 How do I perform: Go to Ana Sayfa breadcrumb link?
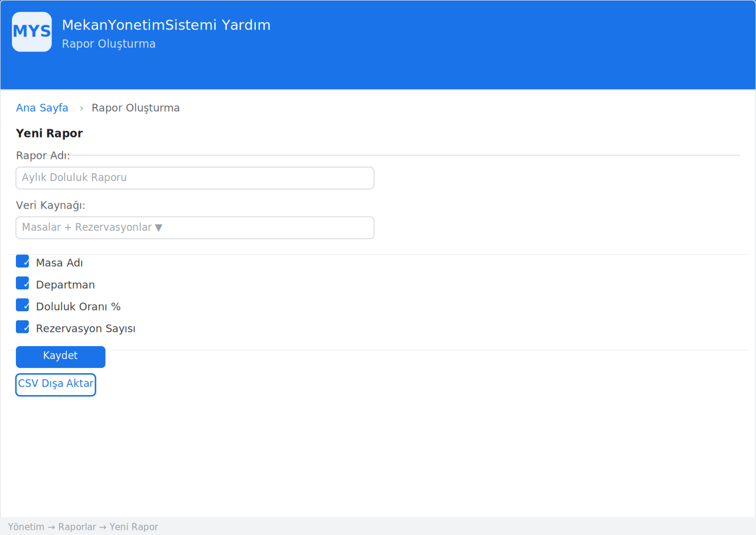point(42,108)
